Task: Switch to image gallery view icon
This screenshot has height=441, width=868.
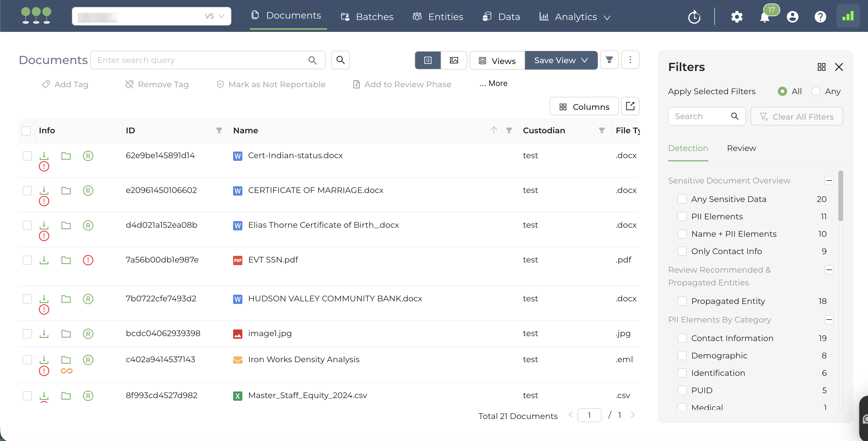Action: [454, 60]
